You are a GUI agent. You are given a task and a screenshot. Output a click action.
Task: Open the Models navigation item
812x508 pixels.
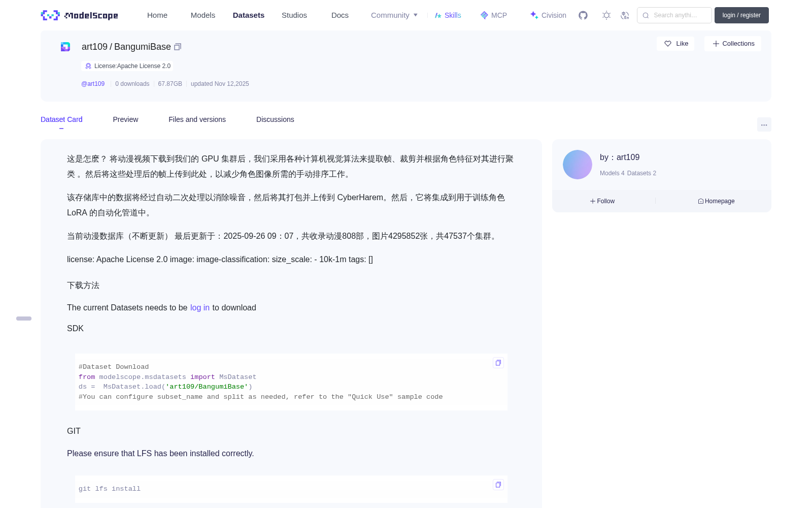click(203, 15)
